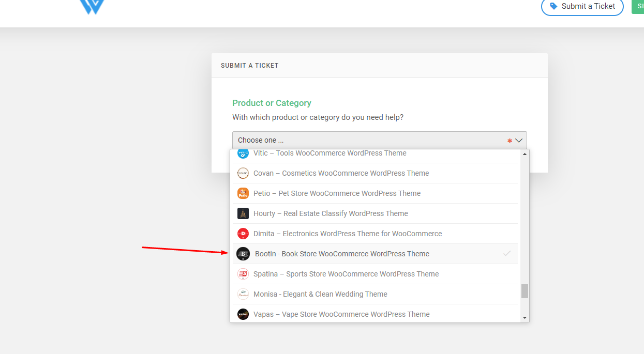This screenshot has height=354, width=644.
Task: Choose Petio – Pet Store WooCommerce Theme
Action: tap(375, 193)
